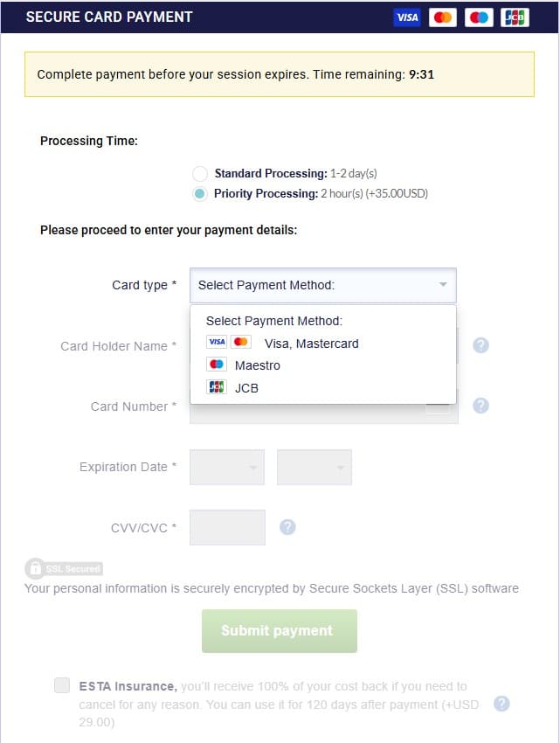Click the Visa logo in header
Image resolution: width=560 pixels, height=743 pixels.
pyautogui.click(x=407, y=17)
